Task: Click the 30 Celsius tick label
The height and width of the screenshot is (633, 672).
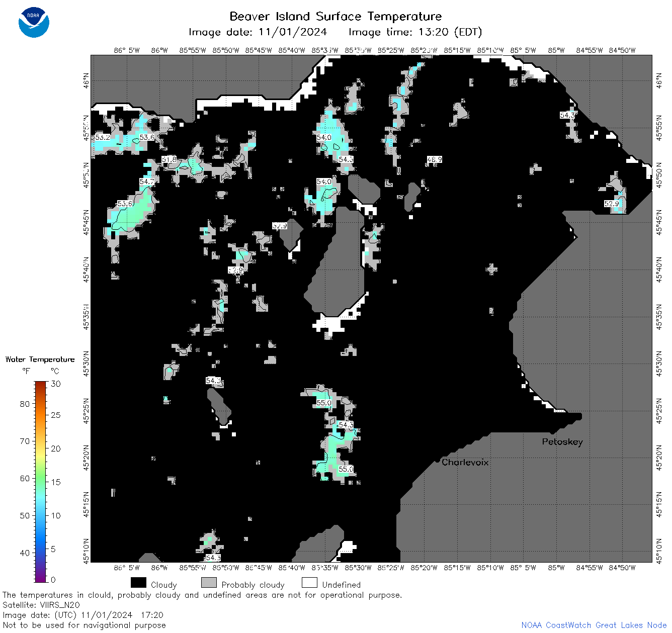Action: click(56, 384)
